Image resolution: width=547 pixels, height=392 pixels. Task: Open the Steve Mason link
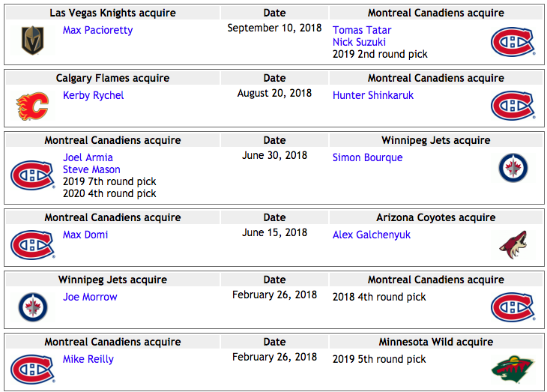(x=91, y=169)
